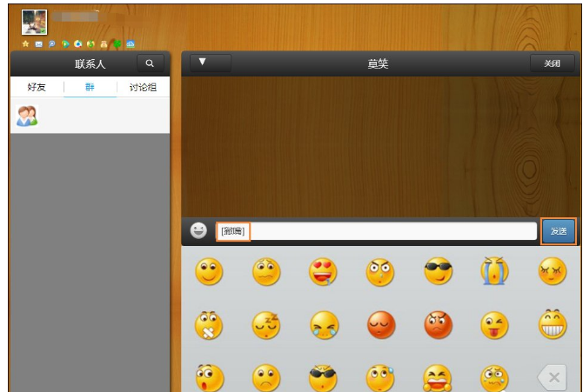Screen dimensions: 583x392
Task: Insert the bandaged-mouth shut-up emoji
Action: 209,325
